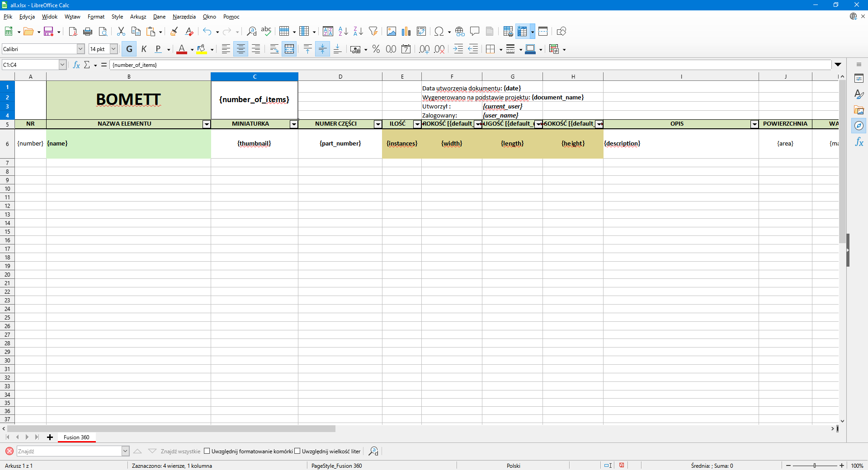This screenshot has width=868, height=470.
Task: Click the Sort Ascending icon
Action: [x=343, y=31]
